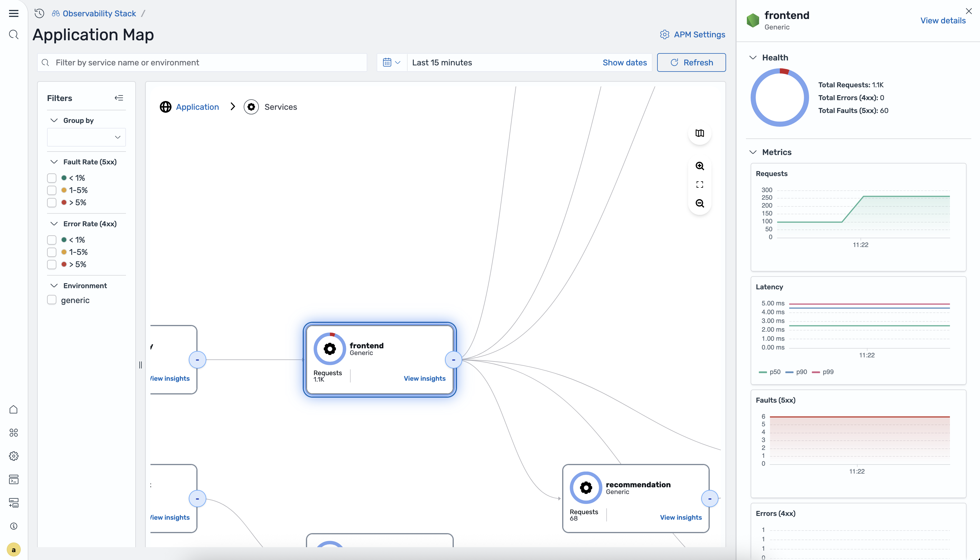Select the CloudShell terminal icon in sidebar

pyautogui.click(x=13, y=480)
